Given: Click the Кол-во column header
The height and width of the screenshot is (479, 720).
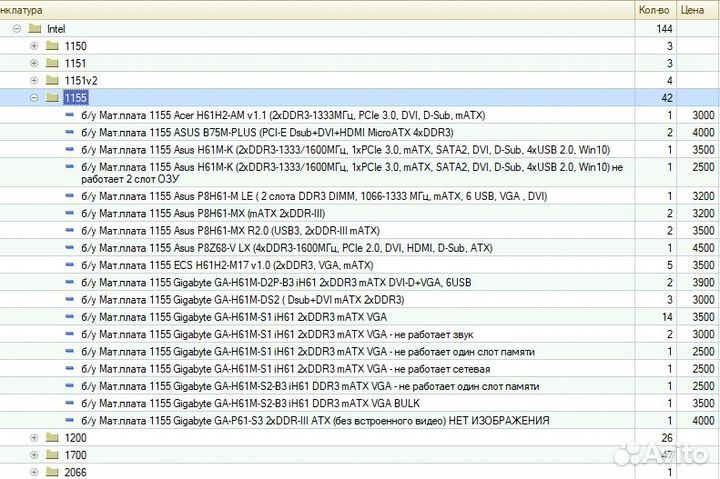Looking at the screenshot, I should (655, 10).
